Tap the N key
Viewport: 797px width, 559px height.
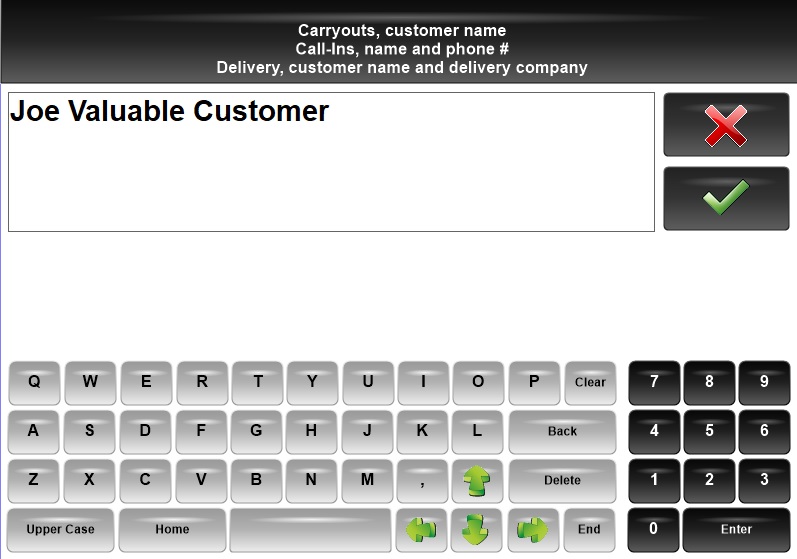[x=311, y=481]
